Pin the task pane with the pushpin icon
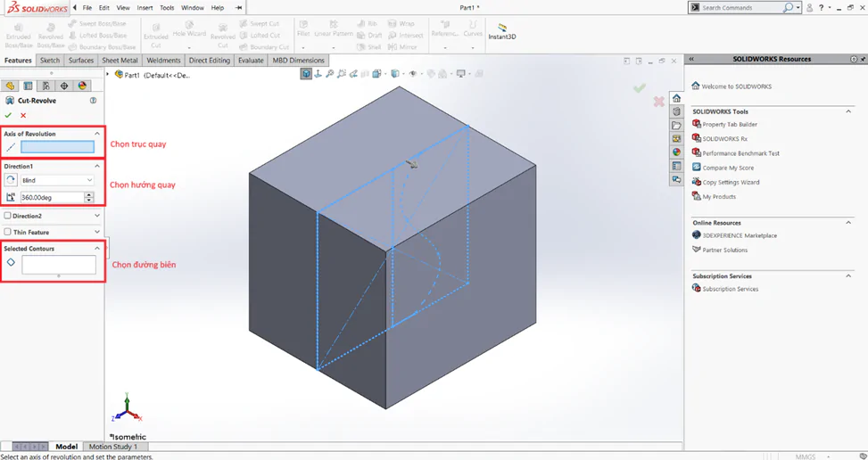This screenshot has width=868, height=460. pyautogui.click(x=863, y=59)
